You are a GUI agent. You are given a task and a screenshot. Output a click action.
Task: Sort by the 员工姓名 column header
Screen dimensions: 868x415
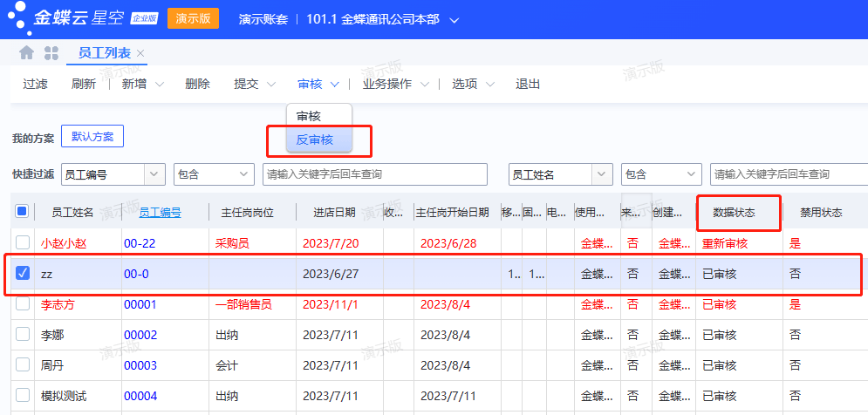(72, 213)
